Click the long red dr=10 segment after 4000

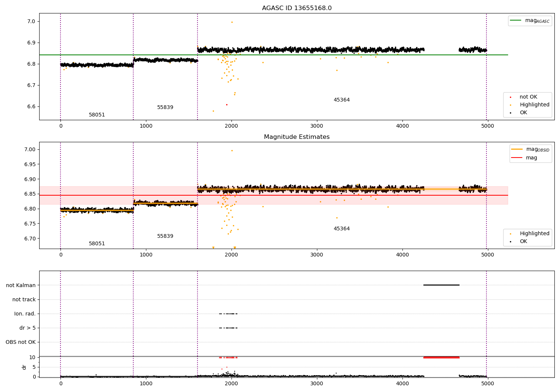(x=441, y=358)
